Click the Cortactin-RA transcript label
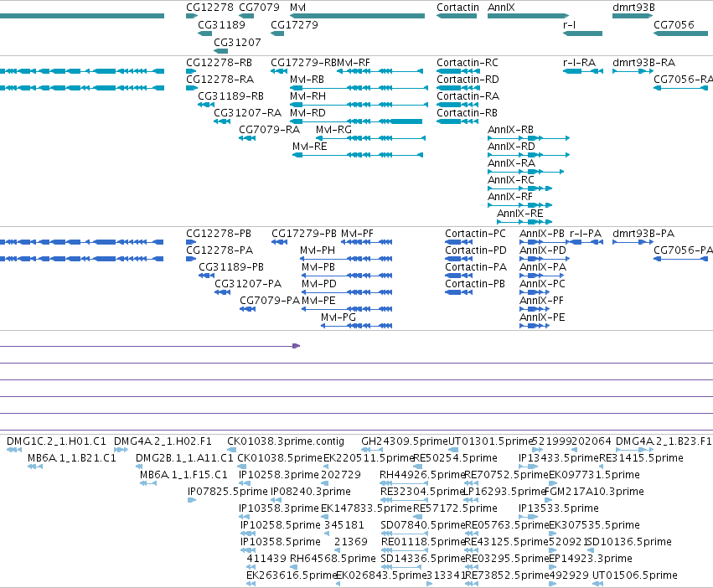This screenshot has width=713, height=588. click(x=468, y=96)
